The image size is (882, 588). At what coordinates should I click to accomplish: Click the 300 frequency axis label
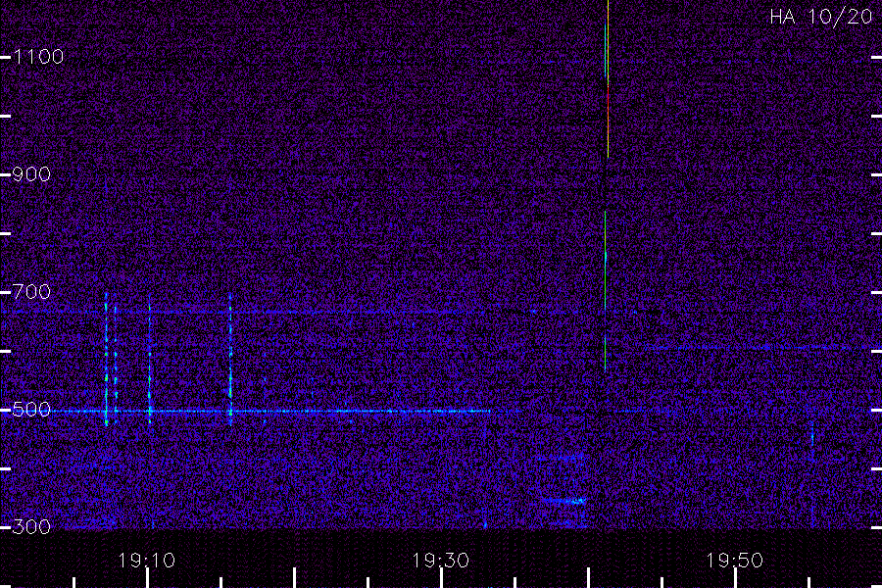pos(31,526)
